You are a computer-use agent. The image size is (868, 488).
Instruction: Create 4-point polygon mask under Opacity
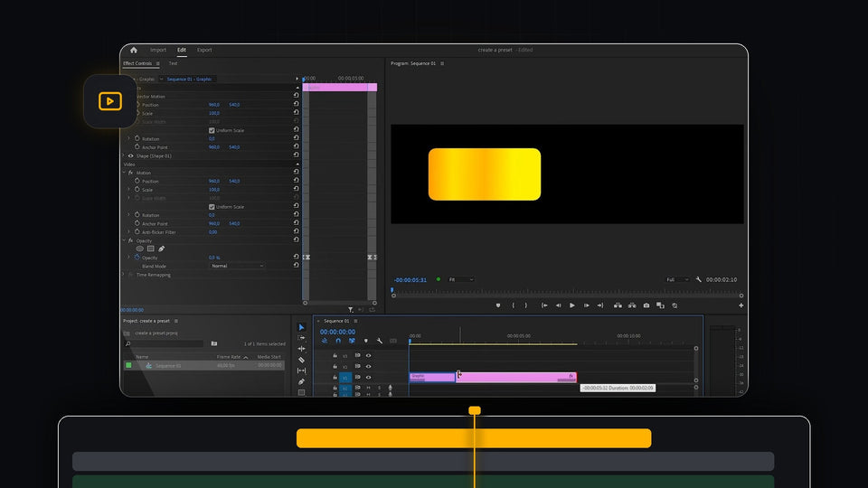[x=151, y=249]
